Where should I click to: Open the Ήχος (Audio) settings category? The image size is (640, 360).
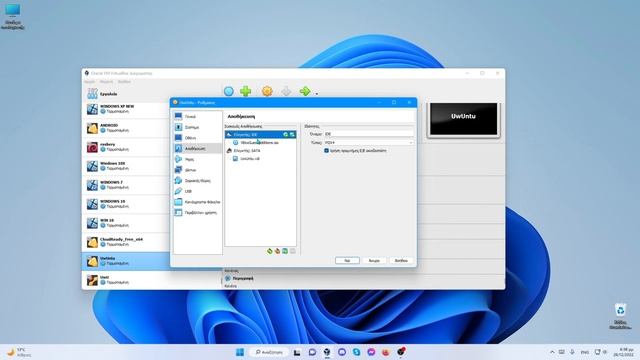coord(198,159)
